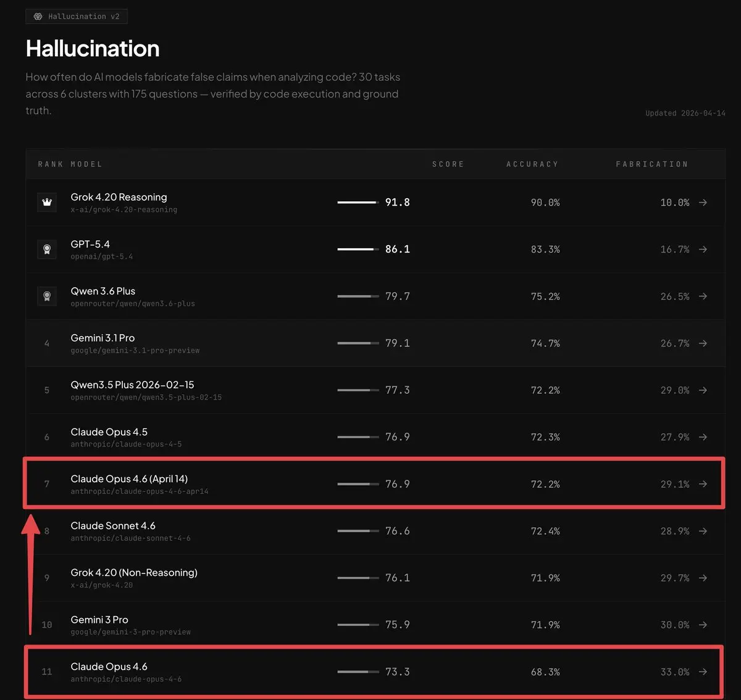Image resolution: width=741 pixels, height=700 pixels.
Task: Click the anthropic/claude-opus-4-5 identifier
Action: pyautogui.click(x=126, y=444)
